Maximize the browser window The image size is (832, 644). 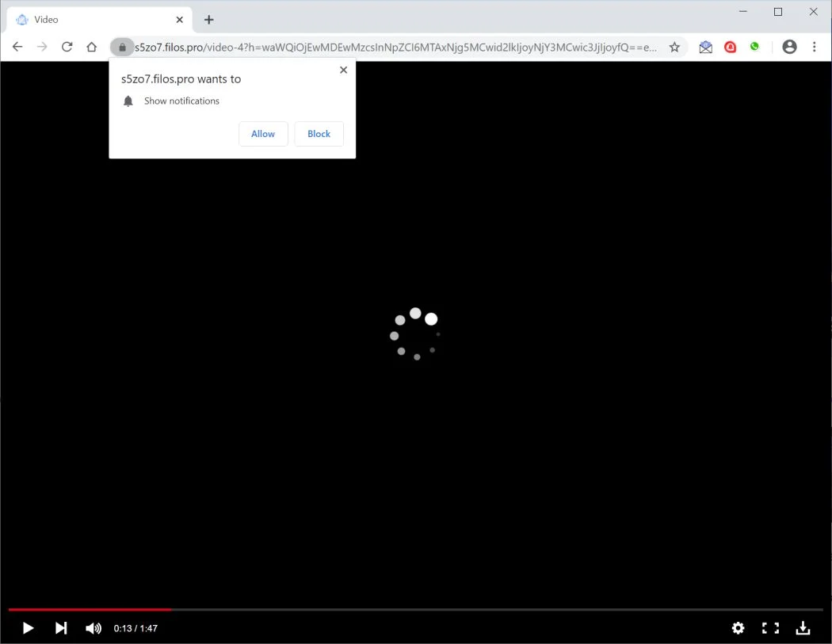[x=778, y=12]
